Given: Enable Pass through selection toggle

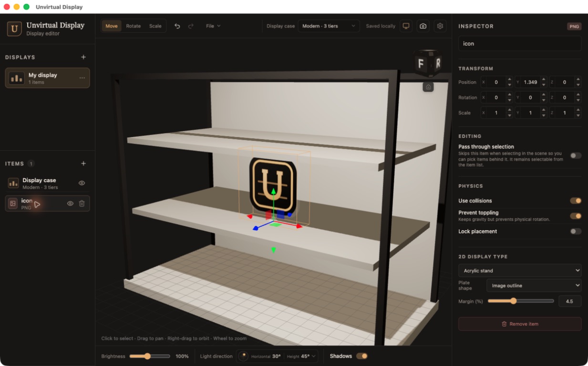Looking at the screenshot, I should click(x=576, y=155).
